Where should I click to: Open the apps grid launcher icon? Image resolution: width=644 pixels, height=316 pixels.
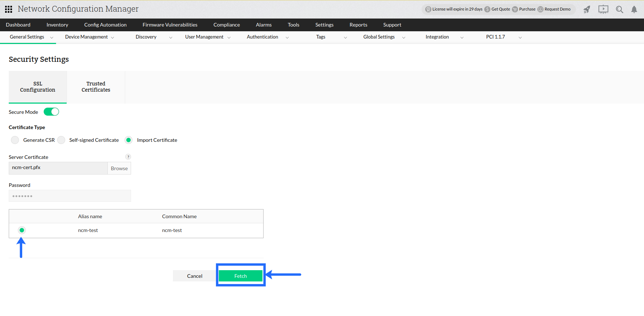[x=9, y=9]
